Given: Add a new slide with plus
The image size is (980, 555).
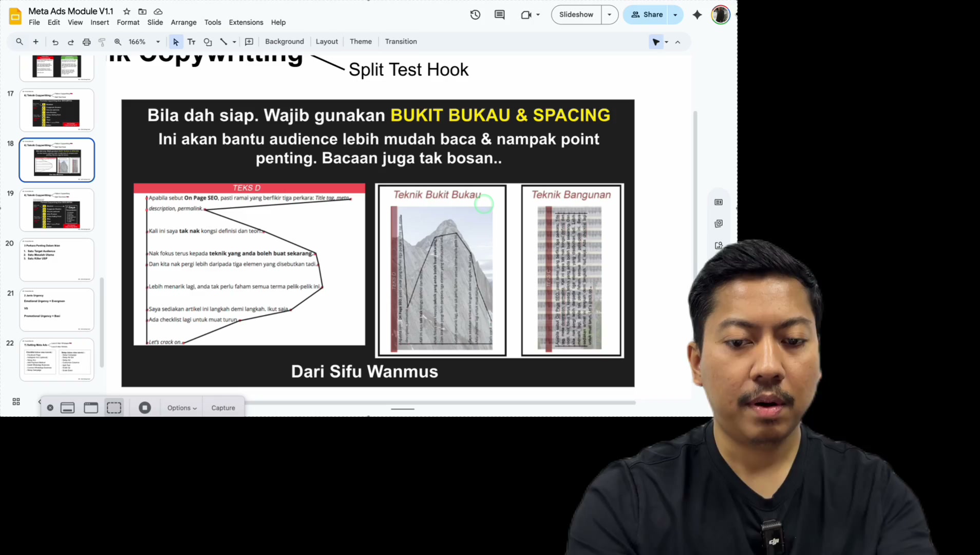Looking at the screenshot, I should tap(35, 42).
